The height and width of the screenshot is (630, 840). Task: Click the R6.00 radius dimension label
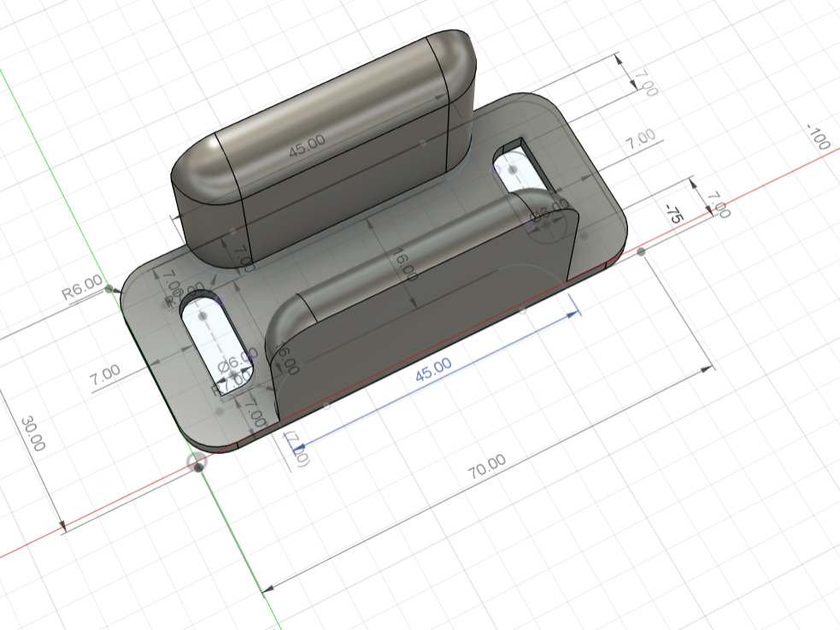click(81, 291)
